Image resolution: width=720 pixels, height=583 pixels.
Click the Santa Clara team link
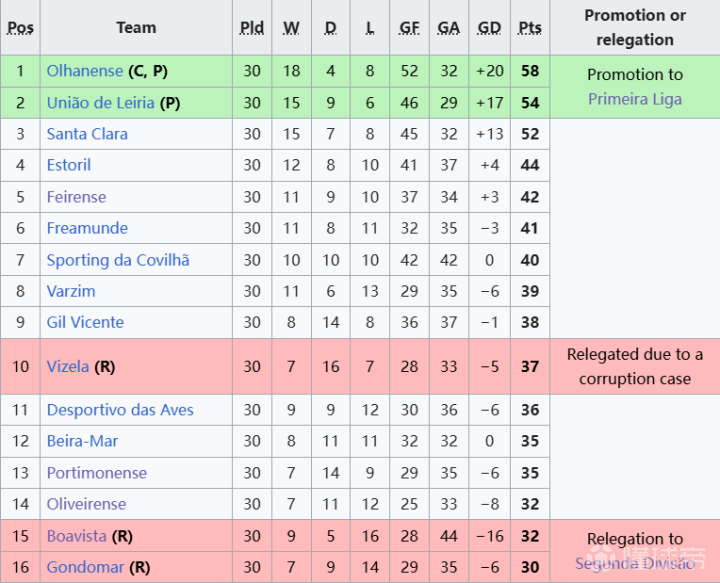point(87,134)
